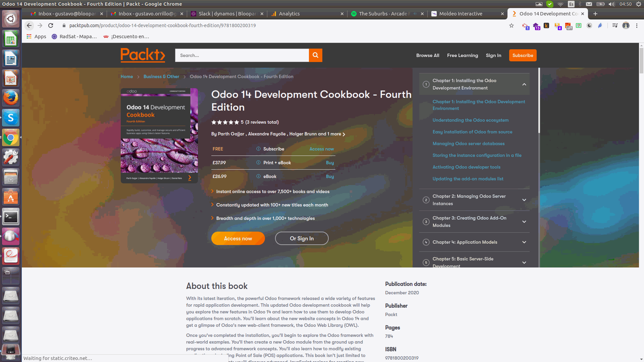This screenshot has height=362, width=644.
Task: Click the orange search magnifier button
Action: tap(315, 55)
